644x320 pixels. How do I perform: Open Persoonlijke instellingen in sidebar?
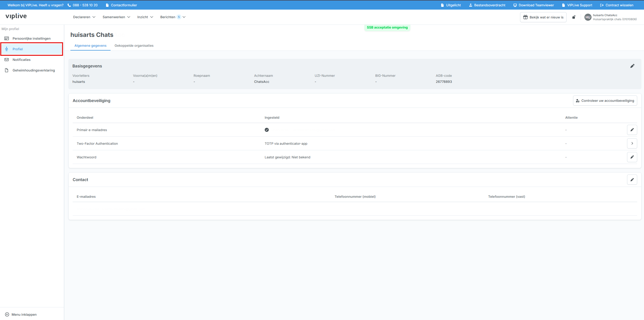coord(32,38)
